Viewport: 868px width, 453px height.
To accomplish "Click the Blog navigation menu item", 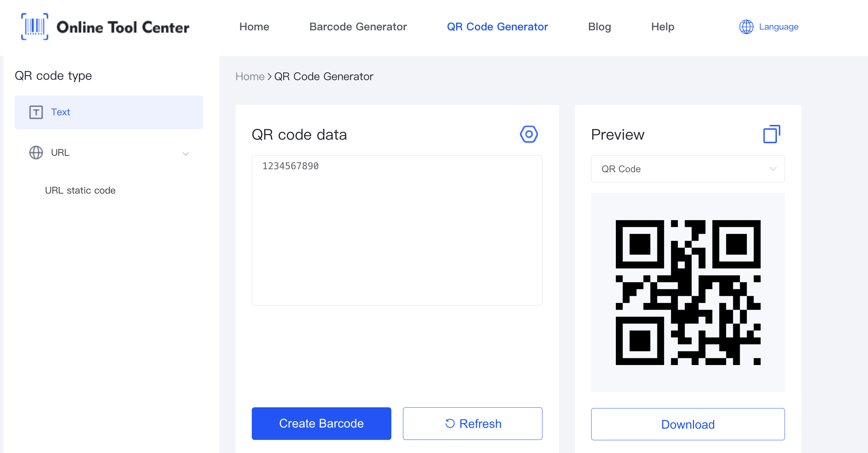I will pos(599,27).
